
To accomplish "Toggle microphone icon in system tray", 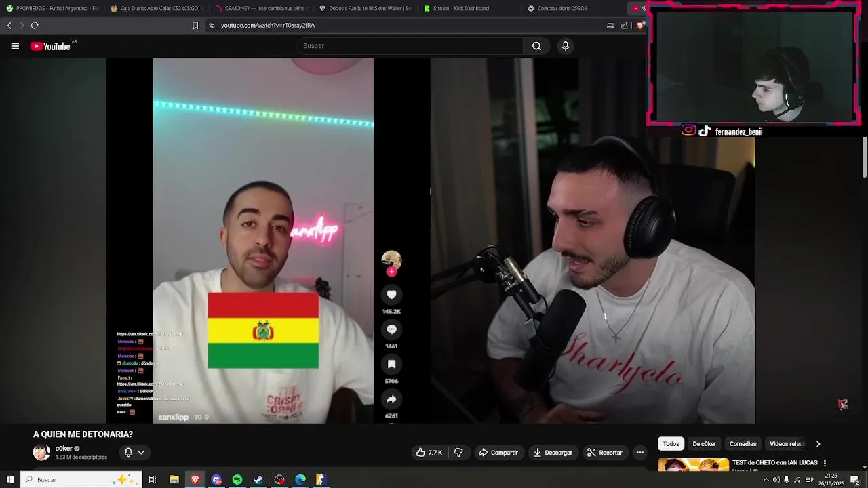I will (787, 480).
